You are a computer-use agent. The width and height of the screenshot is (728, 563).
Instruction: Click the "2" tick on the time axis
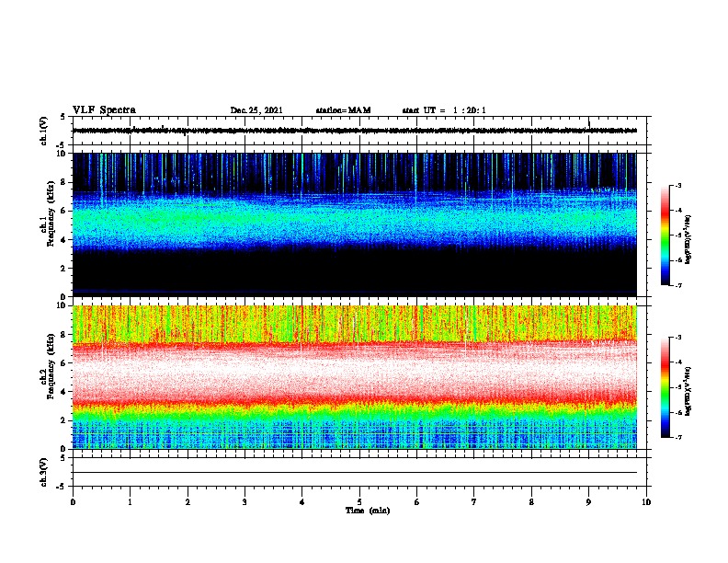point(188,502)
